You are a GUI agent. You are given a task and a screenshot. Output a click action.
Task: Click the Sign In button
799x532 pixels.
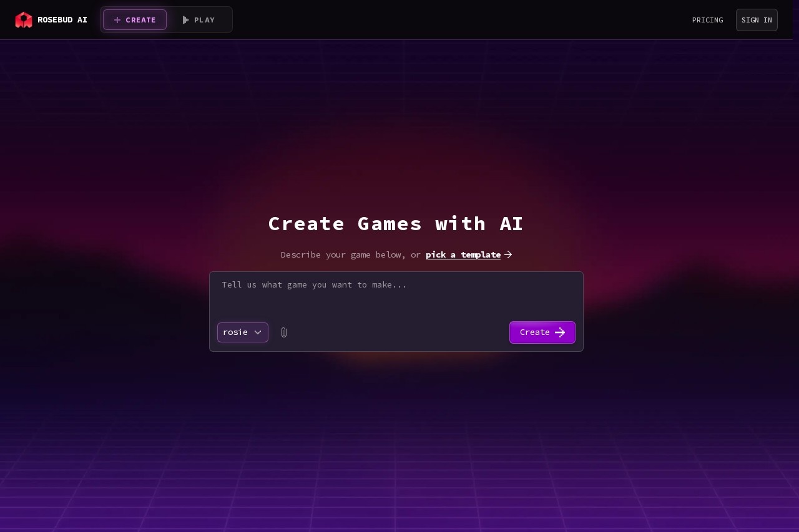tap(757, 20)
